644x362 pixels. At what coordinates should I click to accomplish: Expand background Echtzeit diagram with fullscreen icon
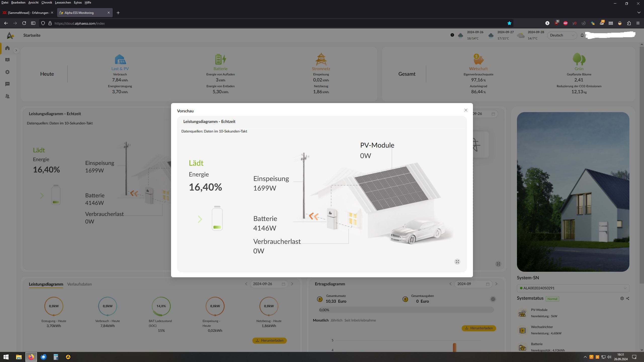pos(498,264)
